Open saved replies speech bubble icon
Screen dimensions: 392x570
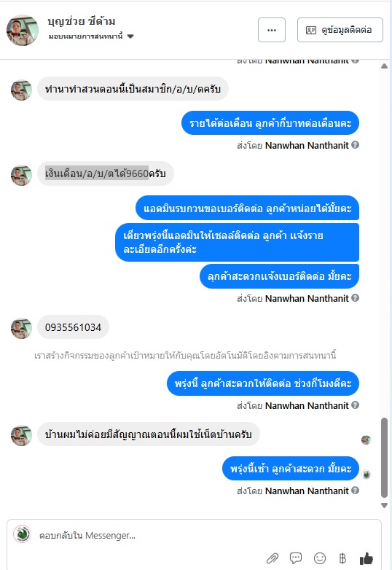296,558
